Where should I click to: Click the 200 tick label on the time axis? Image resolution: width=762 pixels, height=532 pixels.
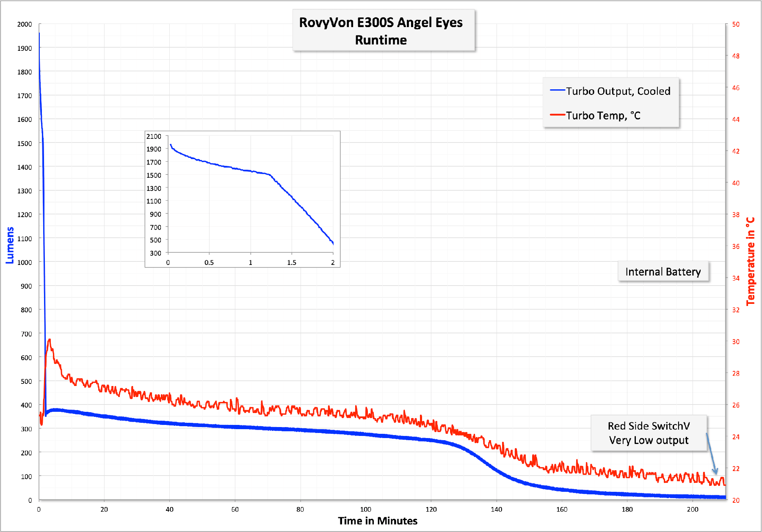click(692, 510)
